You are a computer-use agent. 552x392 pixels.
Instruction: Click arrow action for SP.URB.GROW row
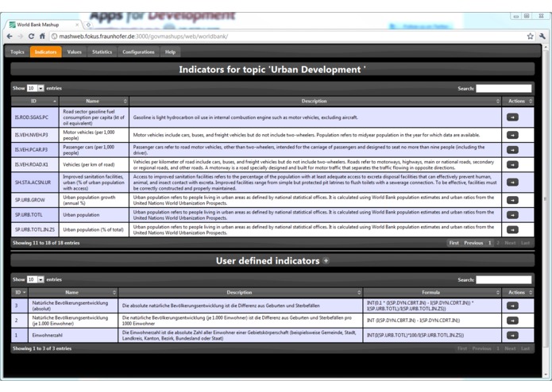point(512,200)
